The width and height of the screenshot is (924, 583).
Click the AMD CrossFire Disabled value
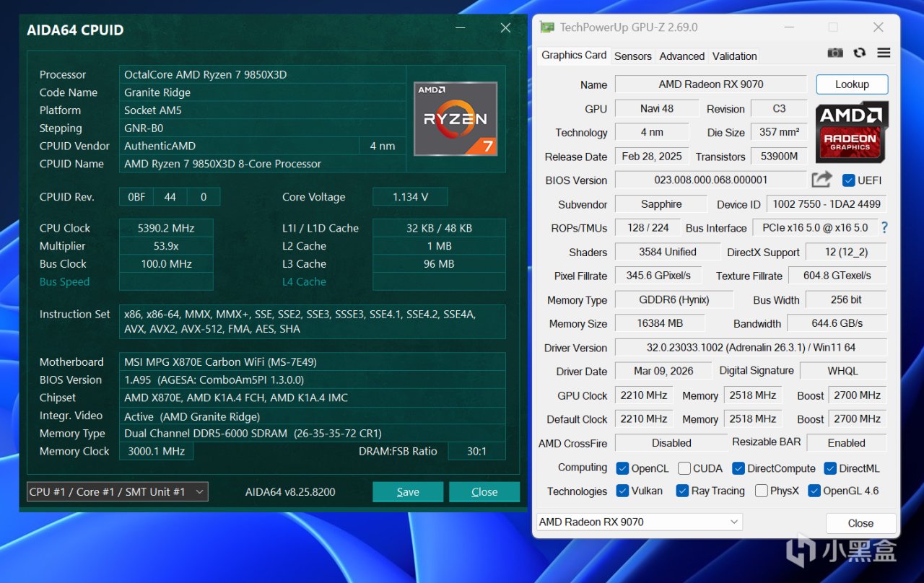coord(671,442)
